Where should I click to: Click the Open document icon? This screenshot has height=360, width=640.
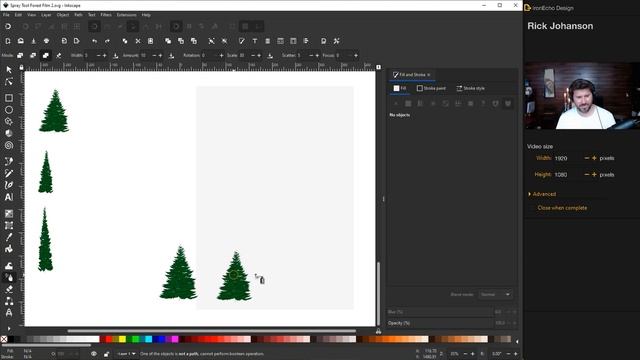click(20, 41)
